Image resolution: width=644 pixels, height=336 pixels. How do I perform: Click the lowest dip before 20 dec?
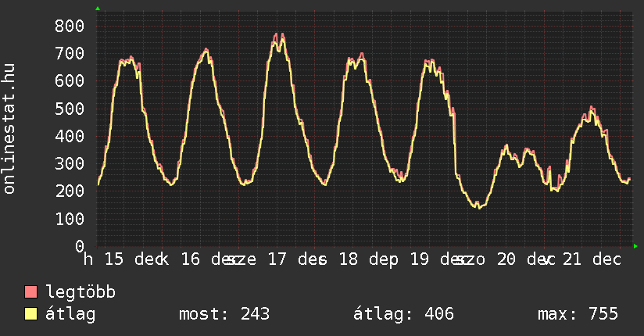pos(480,207)
